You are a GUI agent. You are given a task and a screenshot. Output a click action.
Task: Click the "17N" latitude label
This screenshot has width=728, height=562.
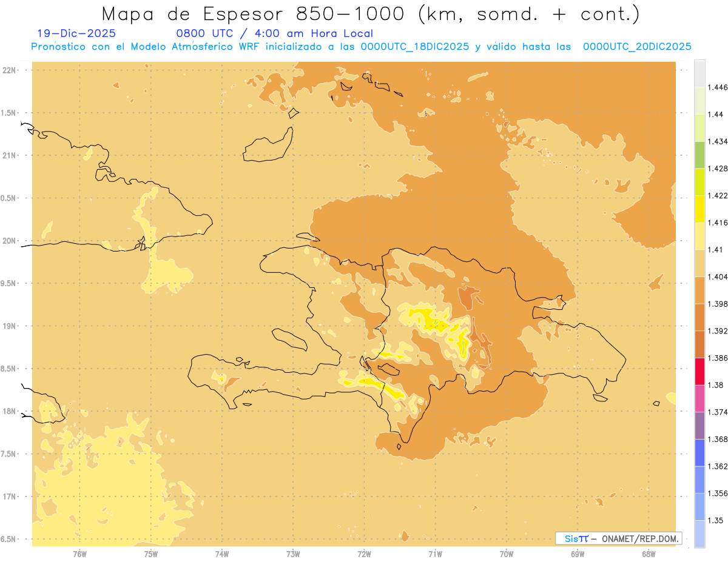coord(9,497)
